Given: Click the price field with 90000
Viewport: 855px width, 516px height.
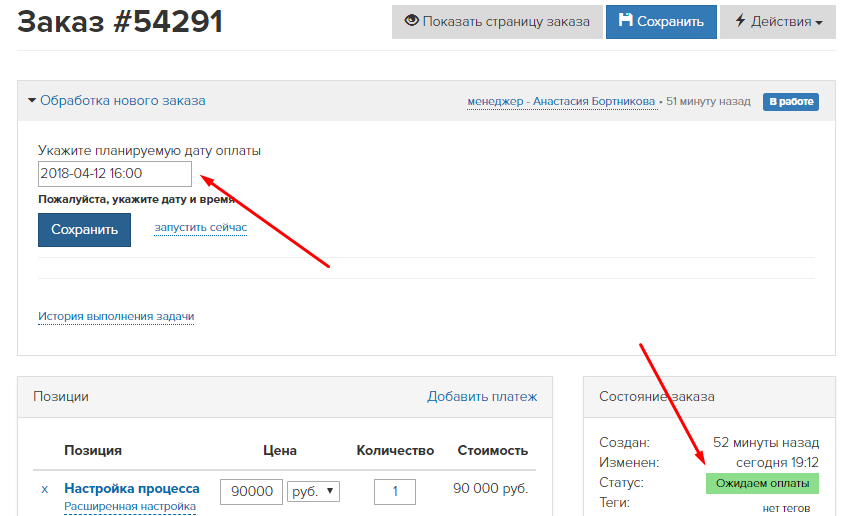Looking at the screenshot, I should [x=251, y=491].
